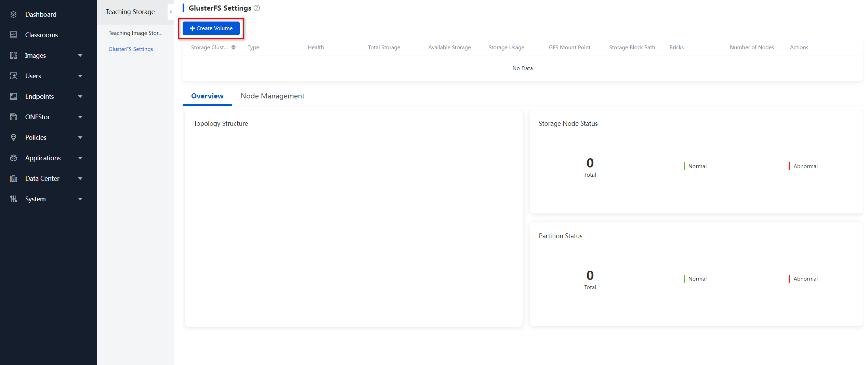Click the Type column header
Screen dimensions: 868x365
point(253,47)
